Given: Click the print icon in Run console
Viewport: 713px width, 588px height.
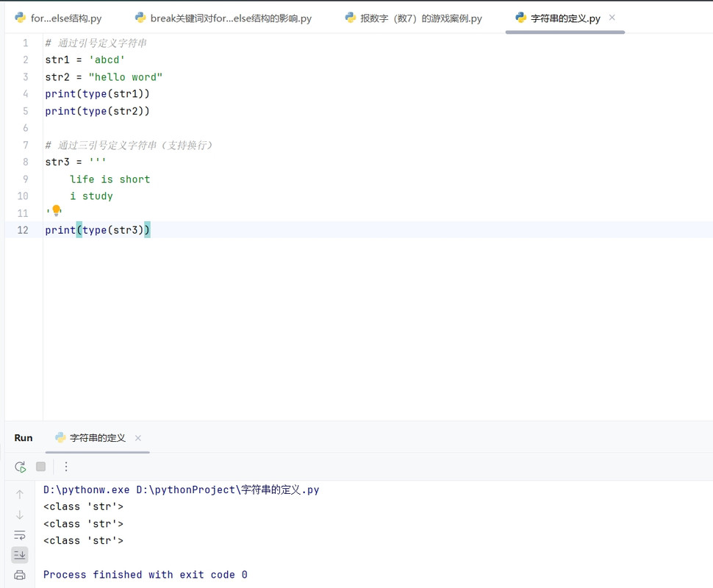Looking at the screenshot, I should (20, 576).
